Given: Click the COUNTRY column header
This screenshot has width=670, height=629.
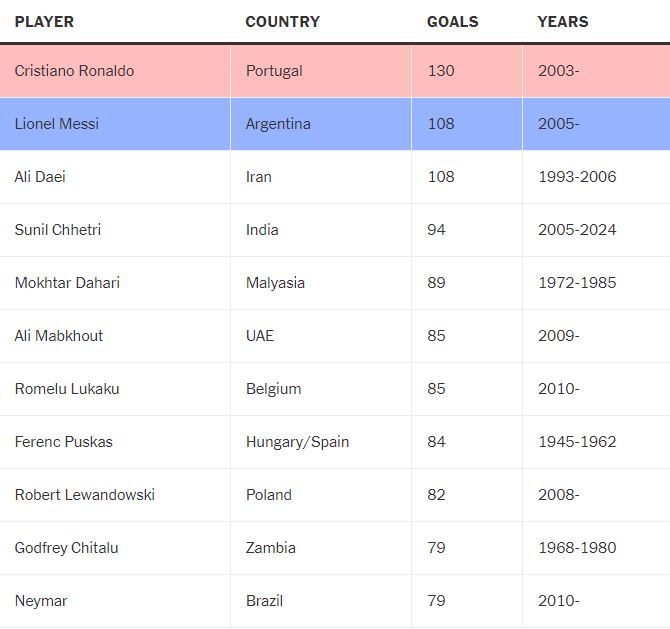Looking at the screenshot, I should pyautogui.click(x=282, y=21).
